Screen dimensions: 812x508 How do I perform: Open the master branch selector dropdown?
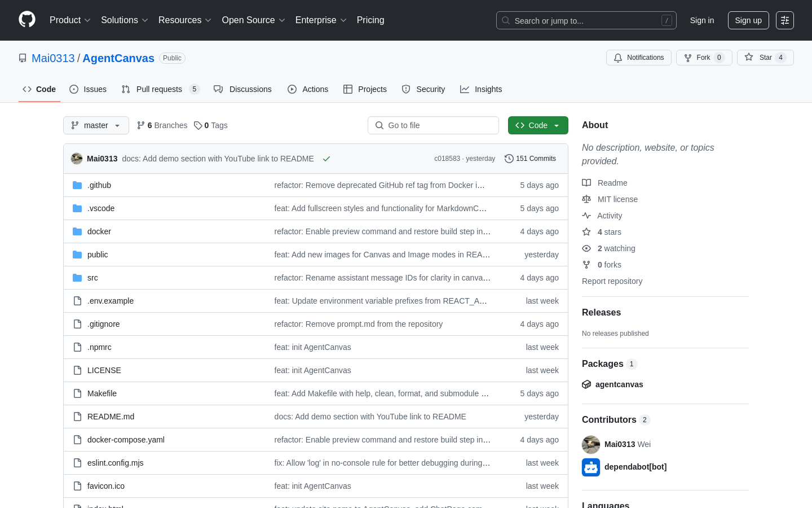[x=96, y=125]
